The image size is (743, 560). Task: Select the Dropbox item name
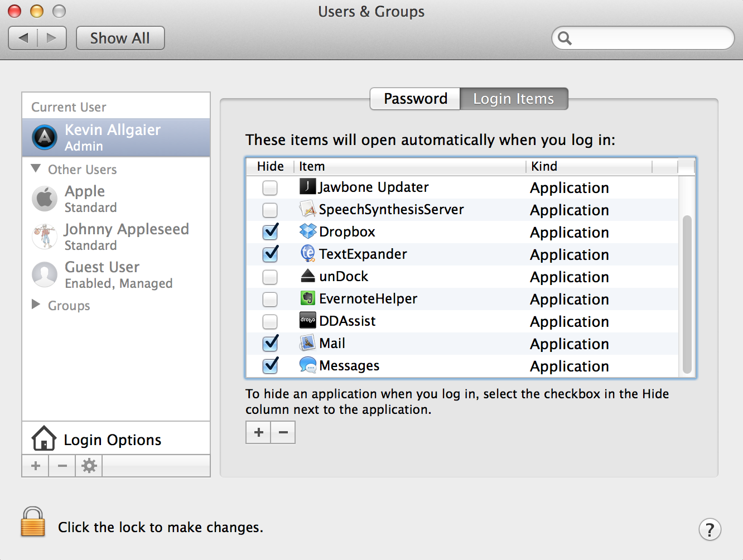click(x=347, y=231)
